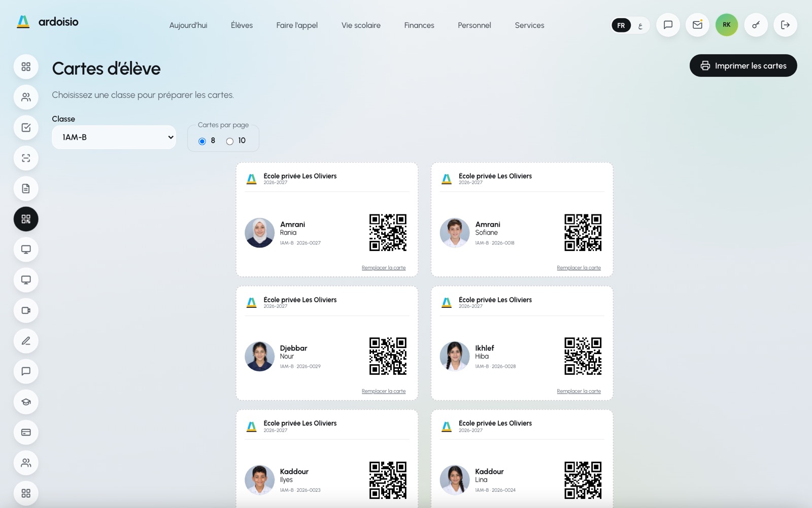Click Ikhlef Hiba's photo
This screenshot has width=812, height=508.
[x=455, y=356]
